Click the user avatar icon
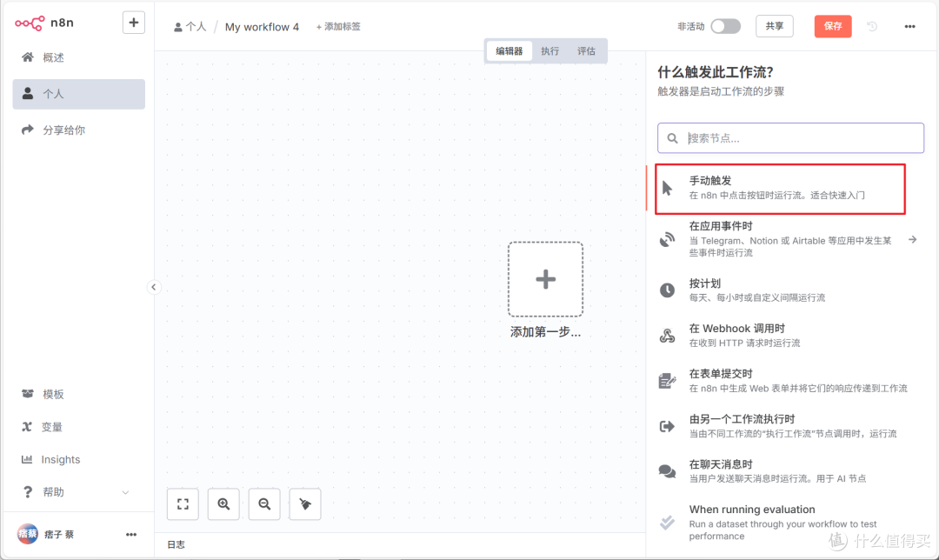 [x=28, y=534]
